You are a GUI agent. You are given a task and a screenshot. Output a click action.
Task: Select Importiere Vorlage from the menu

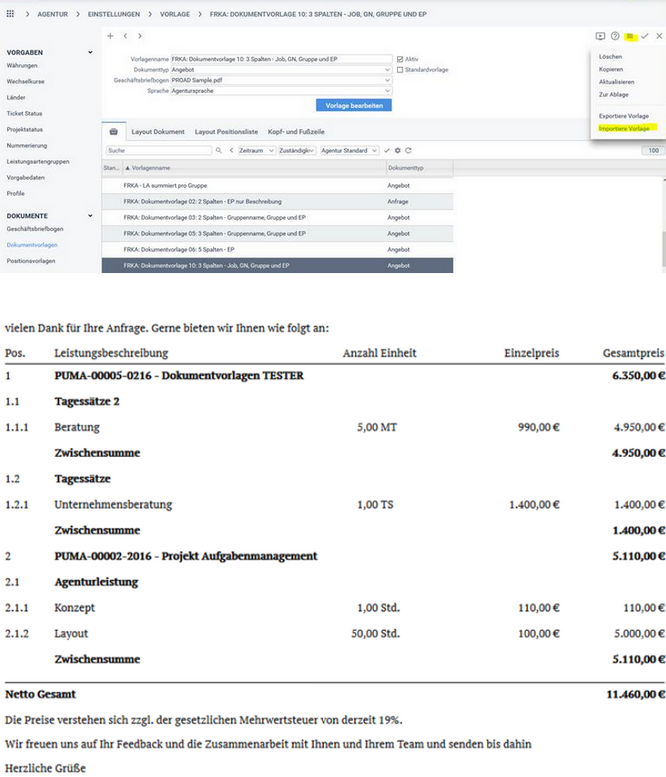point(623,129)
